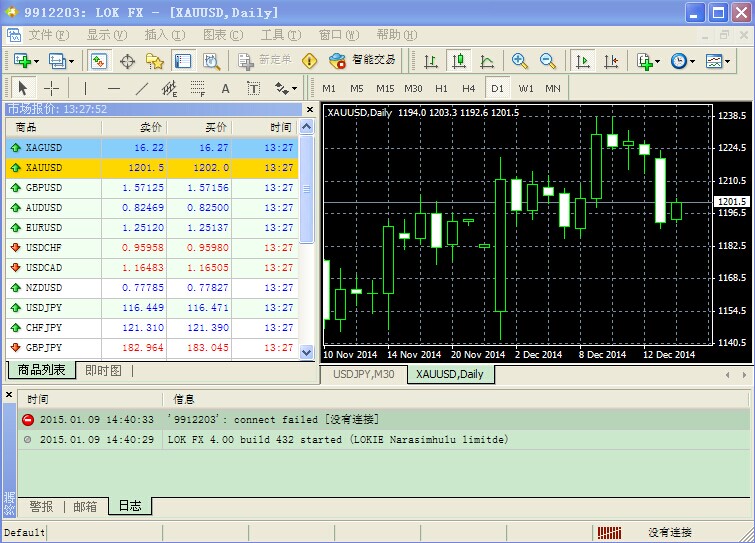Open the 帮助(H) menu
The height and width of the screenshot is (543, 755).
(x=397, y=35)
